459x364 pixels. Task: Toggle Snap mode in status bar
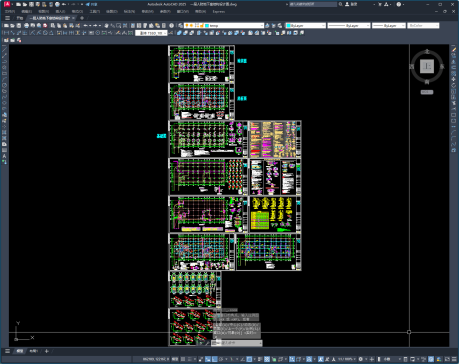190,359
